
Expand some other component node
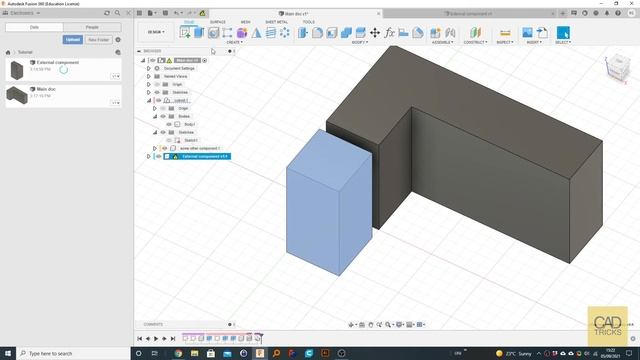coord(155,148)
